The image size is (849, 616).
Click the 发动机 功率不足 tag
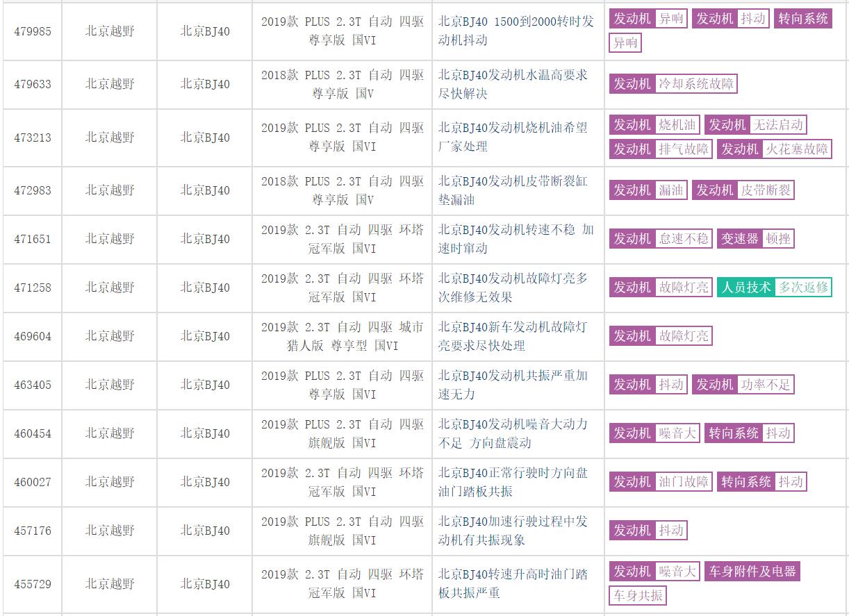pyautogui.click(x=743, y=385)
